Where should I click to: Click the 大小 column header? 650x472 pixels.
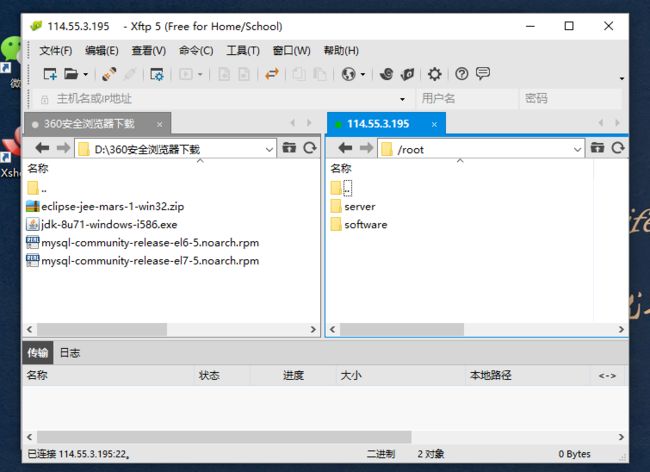351,375
